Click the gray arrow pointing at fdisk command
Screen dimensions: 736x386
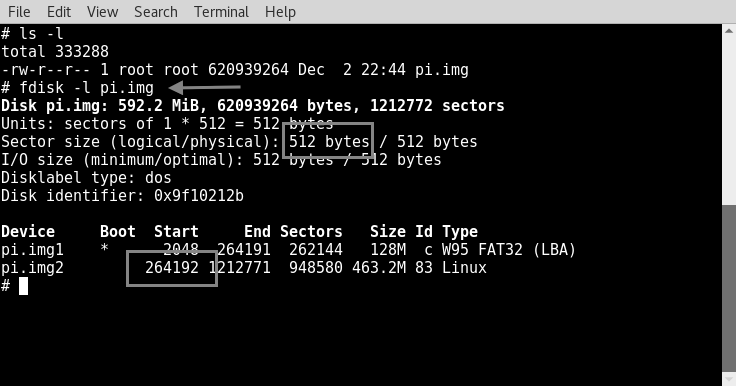(x=204, y=87)
